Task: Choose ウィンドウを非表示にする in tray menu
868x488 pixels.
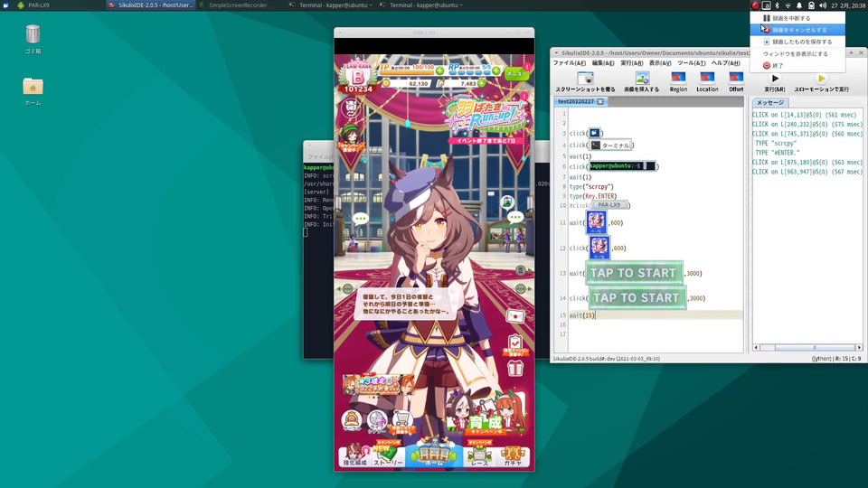Action: [797, 53]
